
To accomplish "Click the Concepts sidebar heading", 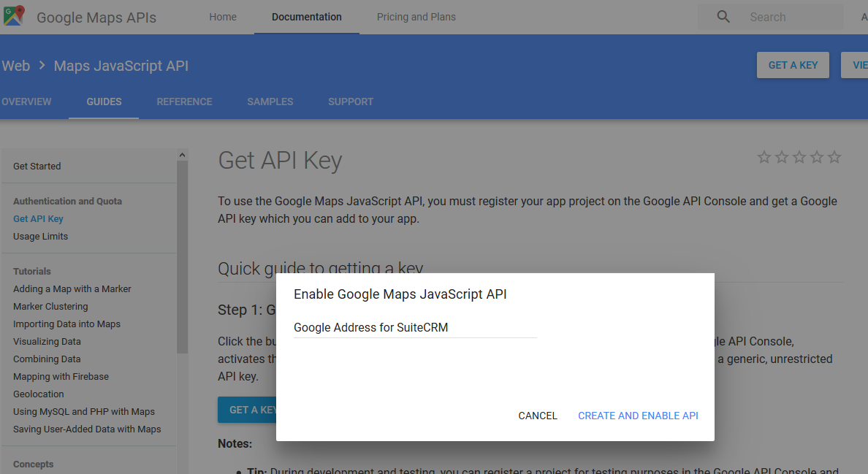I will tap(33, 464).
